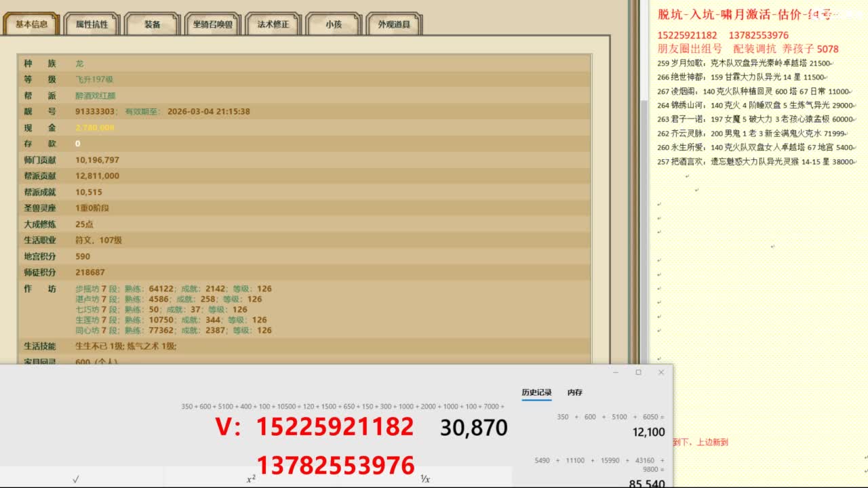Click document line 257 把酒言欢

755,162
